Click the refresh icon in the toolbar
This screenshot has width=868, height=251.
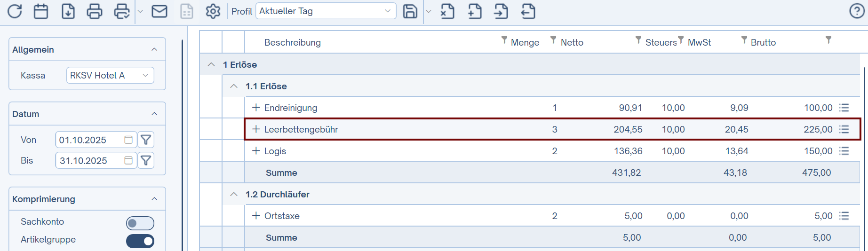[x=15, y=11]
